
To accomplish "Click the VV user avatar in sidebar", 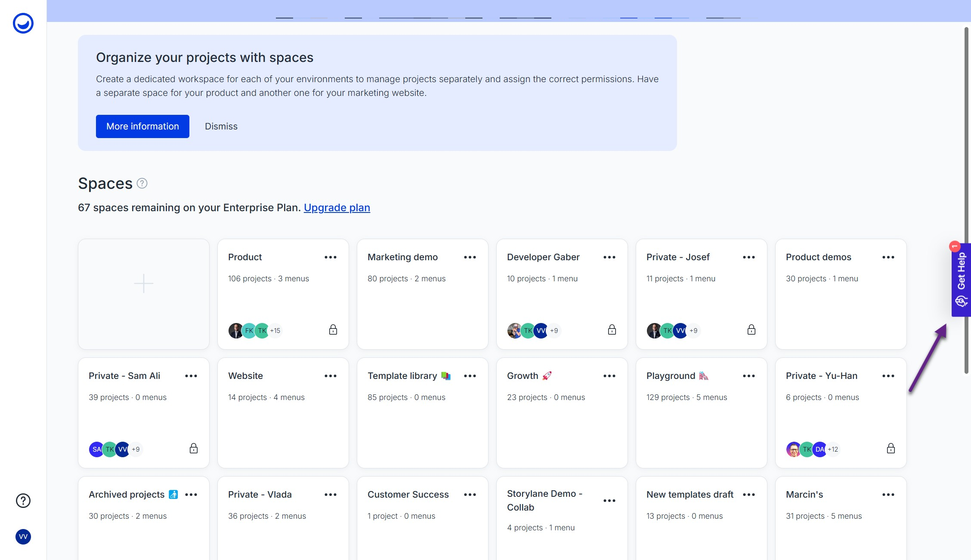I will (x=23, y=536).
